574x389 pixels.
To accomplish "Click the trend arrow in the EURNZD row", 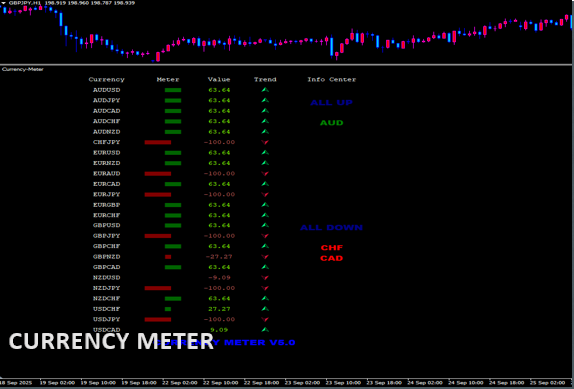I will coord(265,163).
